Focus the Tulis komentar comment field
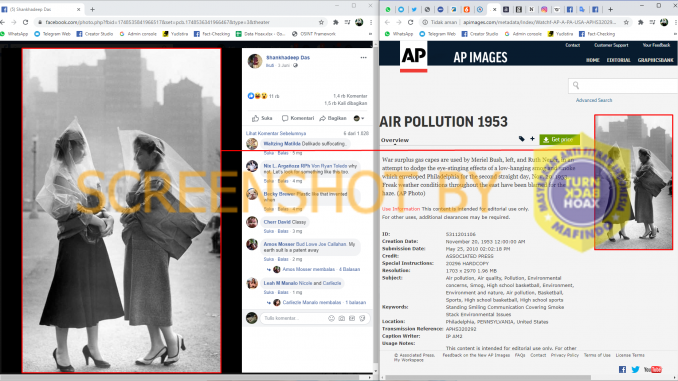 coord(294,318)
